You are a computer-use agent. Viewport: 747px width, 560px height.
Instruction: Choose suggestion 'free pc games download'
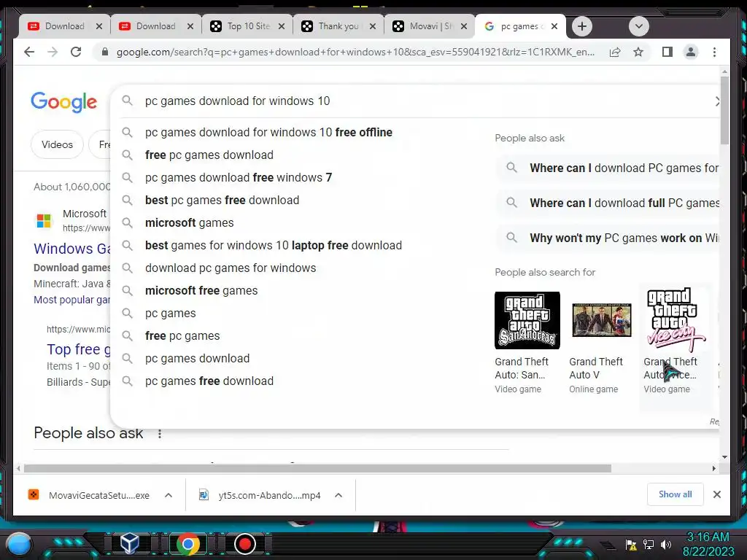[209, 155]
